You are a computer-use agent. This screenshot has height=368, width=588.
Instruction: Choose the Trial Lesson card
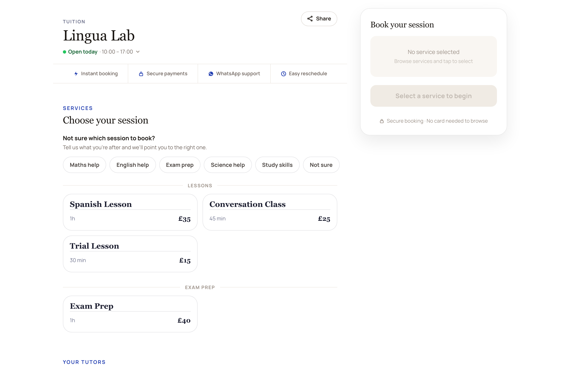tap(130, 254)
